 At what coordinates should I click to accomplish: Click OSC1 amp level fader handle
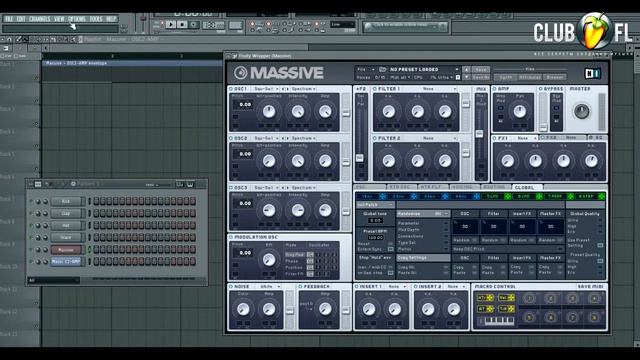[346, 113]
